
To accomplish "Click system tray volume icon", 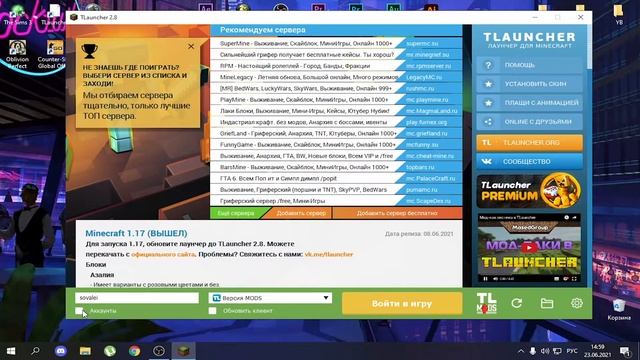I will pyautogui.click(x=545, y=351).
